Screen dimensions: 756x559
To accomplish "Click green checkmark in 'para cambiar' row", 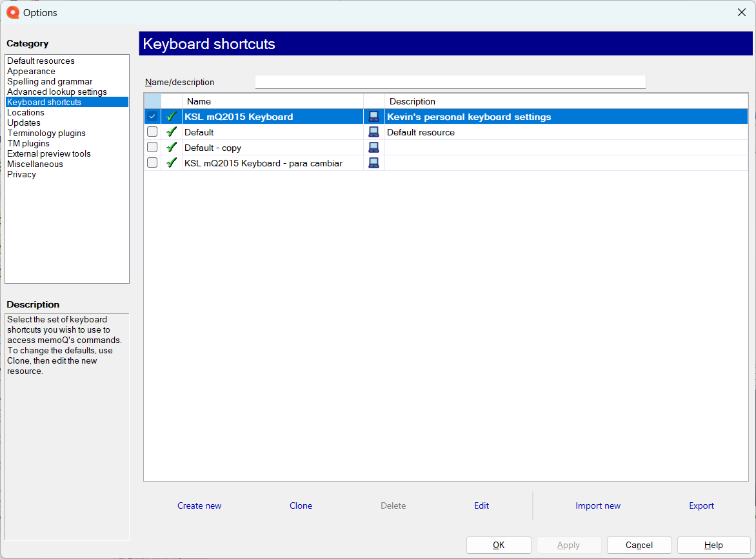I will tap(171, 162).
